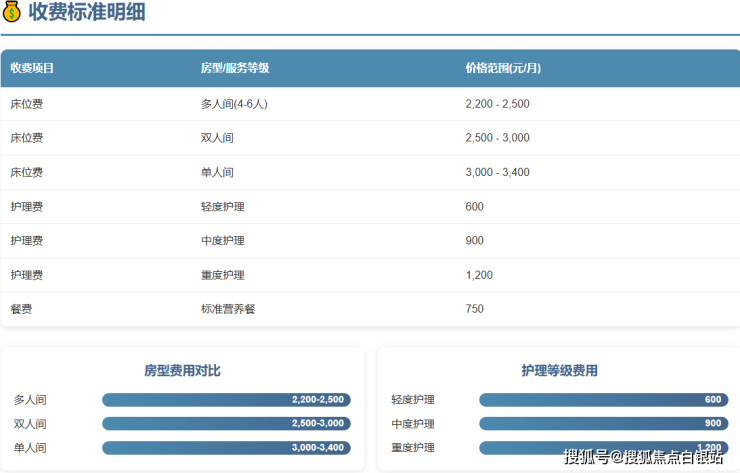Click the 轻度护理 600 fee bar
The image size is (740, 473).
coord(603,400)
